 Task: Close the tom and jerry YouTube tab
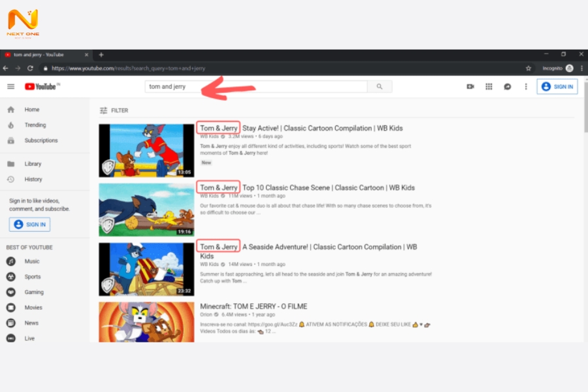tap(87, 55)
